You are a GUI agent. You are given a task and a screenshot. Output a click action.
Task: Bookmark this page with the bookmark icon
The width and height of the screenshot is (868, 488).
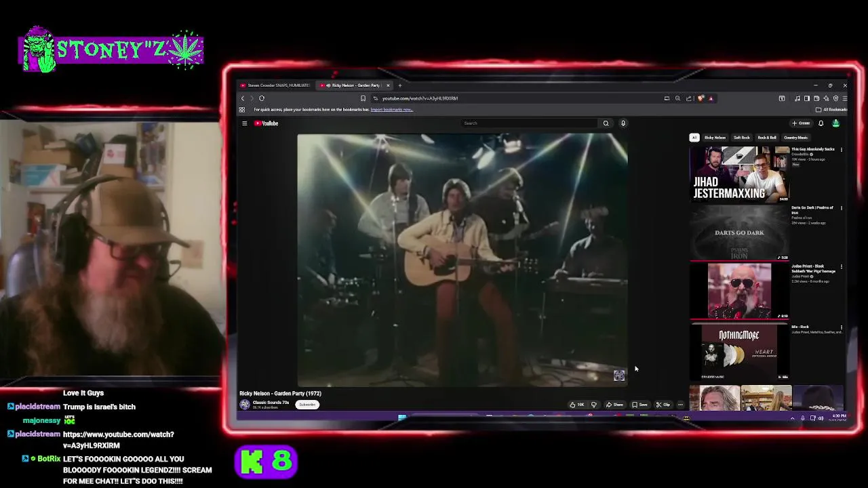coord(363,98)
